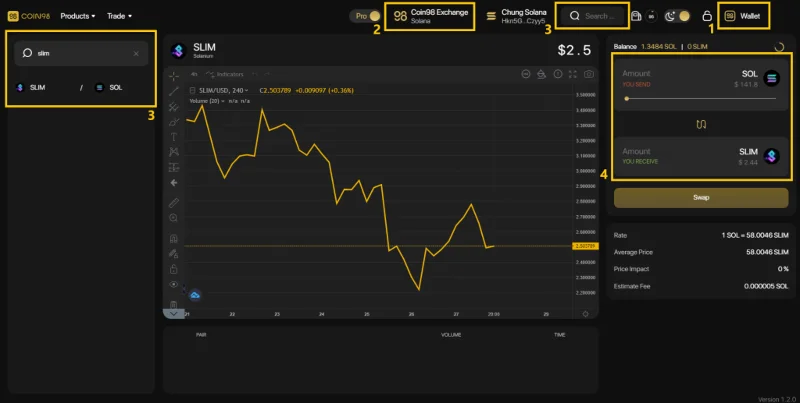Select the prediction and measurement tool
Screen dimensions: 800x403
(x=174, y=167)
